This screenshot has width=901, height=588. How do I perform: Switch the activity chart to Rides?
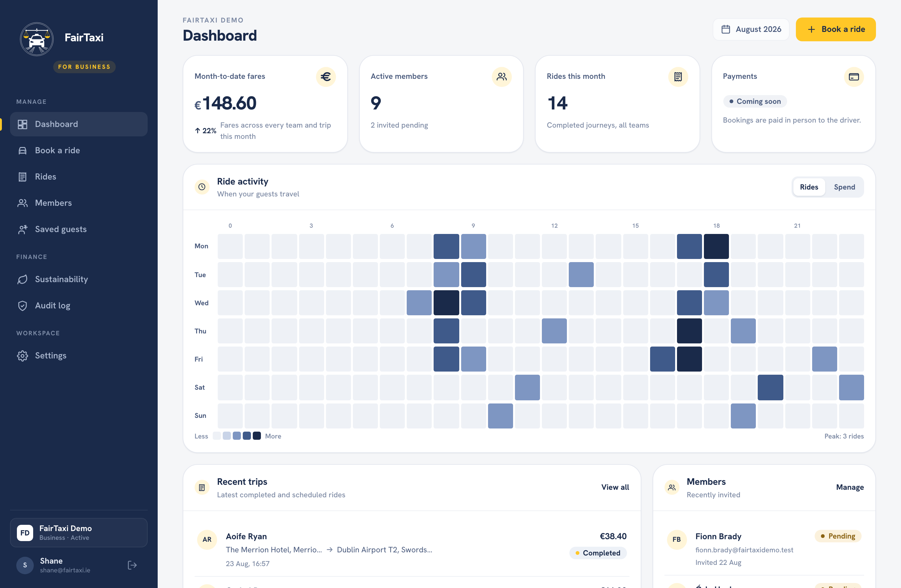[809, 187]
